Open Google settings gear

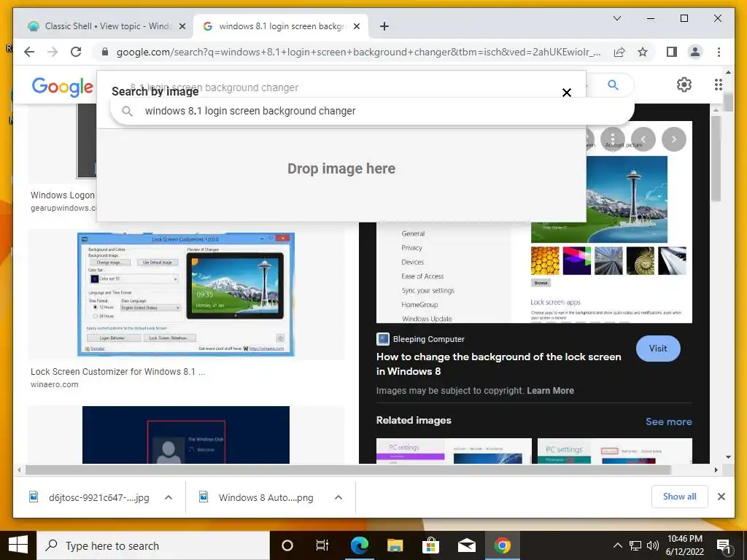tap(684, 85)
